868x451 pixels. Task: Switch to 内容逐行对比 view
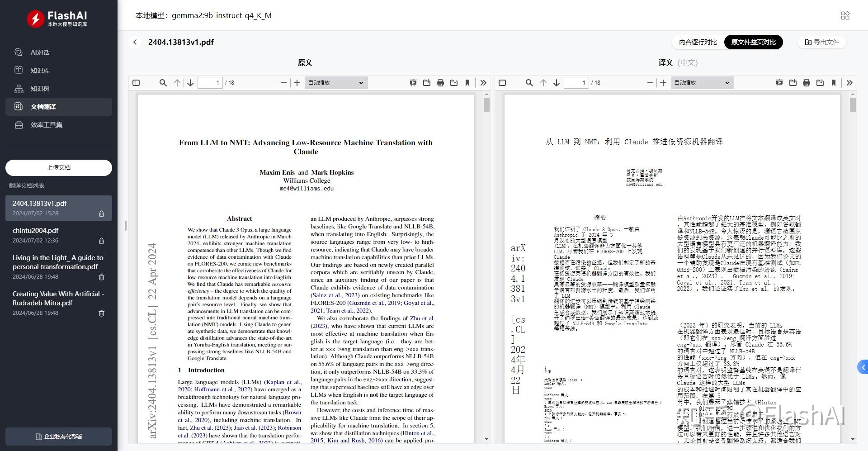click(698, 42)
